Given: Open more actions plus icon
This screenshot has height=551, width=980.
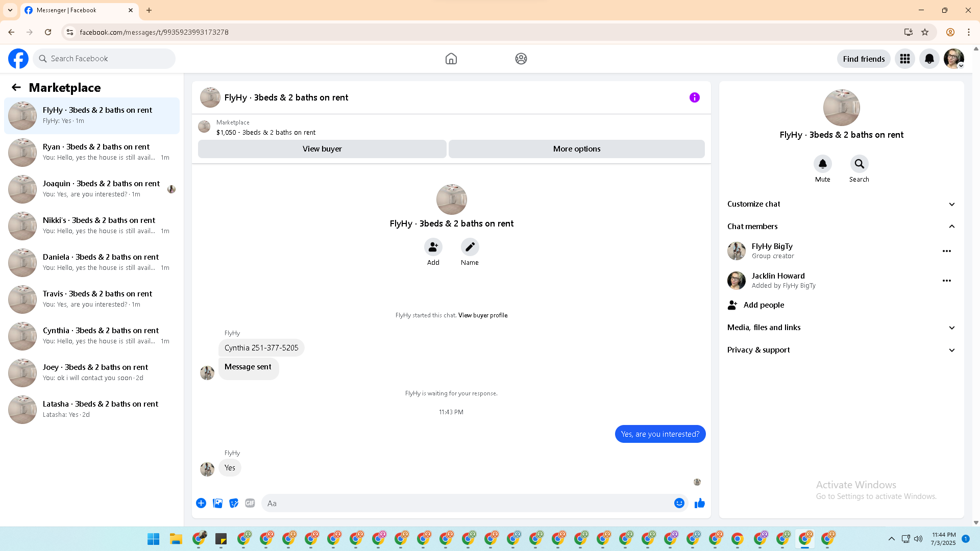Looking at the screenshot, I should 201,504.
